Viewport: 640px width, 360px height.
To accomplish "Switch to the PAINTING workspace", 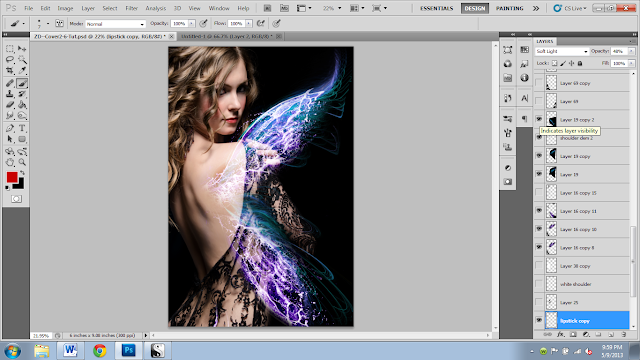I will click(509, 8).
